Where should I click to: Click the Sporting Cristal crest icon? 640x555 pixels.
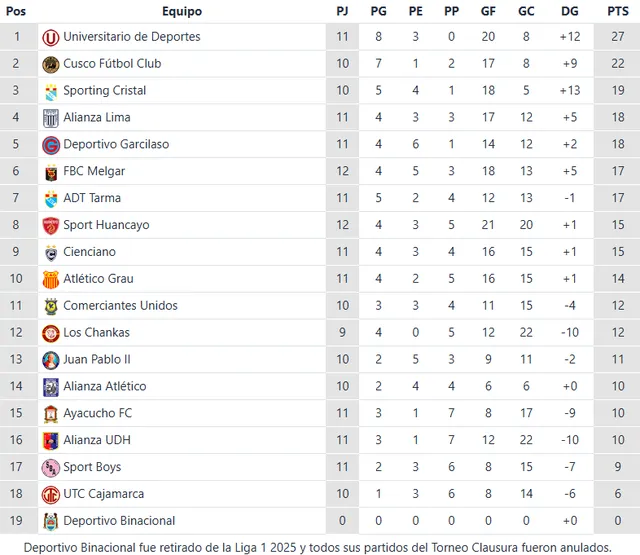(51, 91)
